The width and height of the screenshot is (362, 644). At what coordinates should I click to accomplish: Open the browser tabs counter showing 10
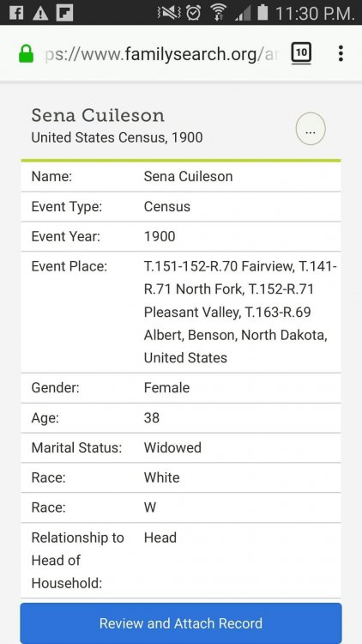pyautogui.click(x=301, y=53)
